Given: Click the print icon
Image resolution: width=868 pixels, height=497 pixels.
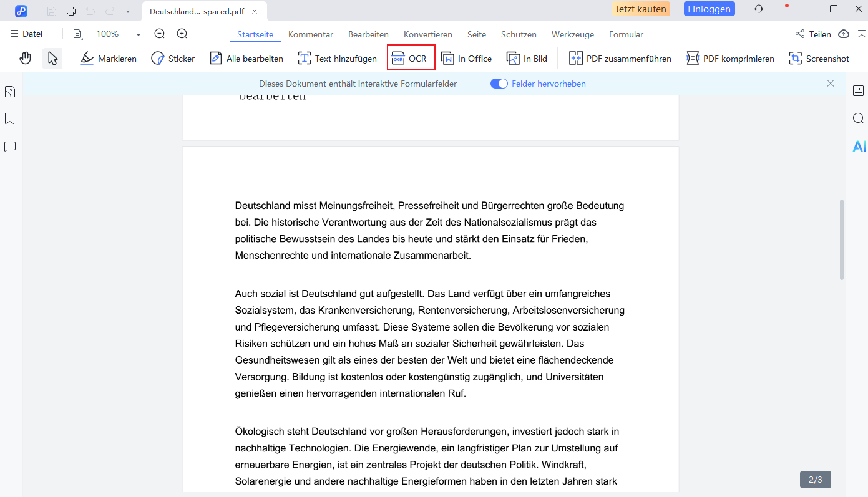Looking at the screenshot, I should [71, 11].
